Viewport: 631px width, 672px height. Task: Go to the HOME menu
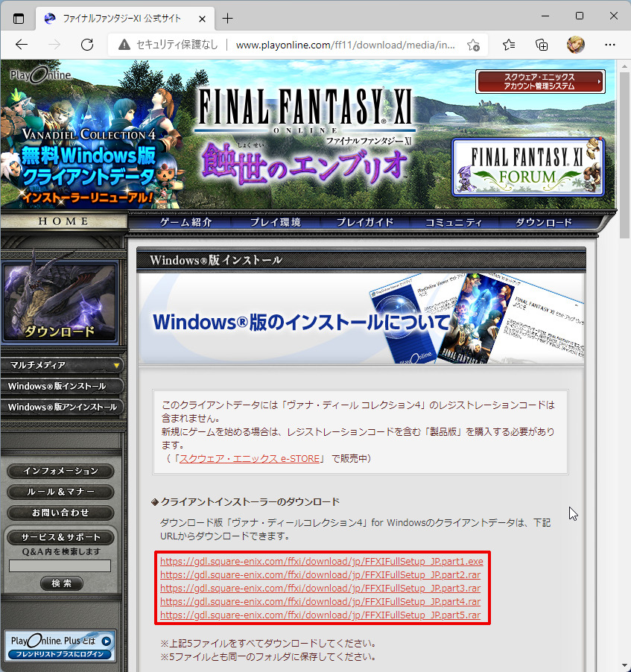63,221
